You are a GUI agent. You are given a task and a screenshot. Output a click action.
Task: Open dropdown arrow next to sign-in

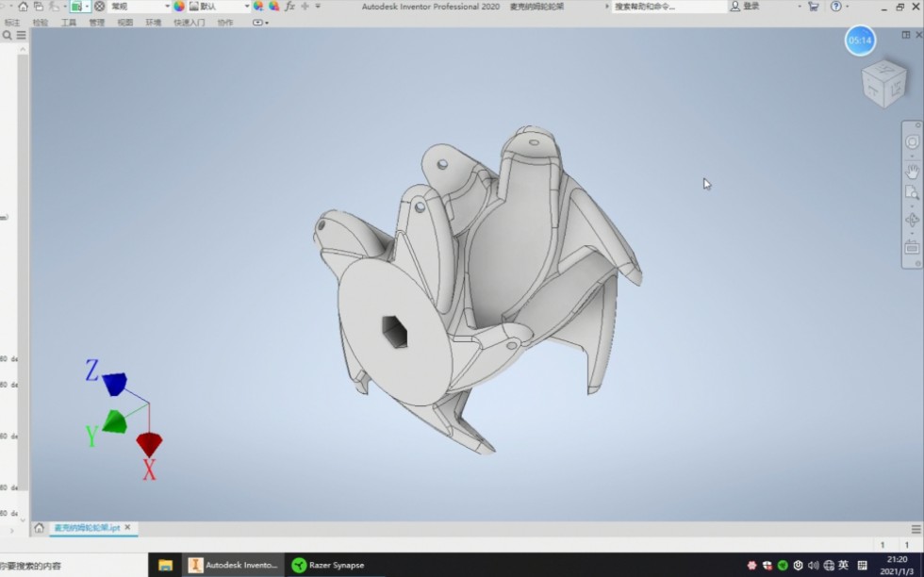coord(800,7)
